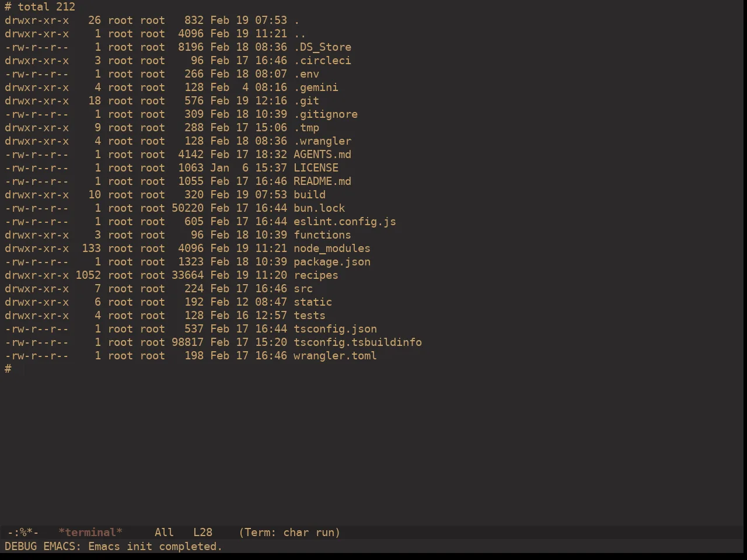Select eslint.config.js file name
The image size is (747, 560).
345,222
